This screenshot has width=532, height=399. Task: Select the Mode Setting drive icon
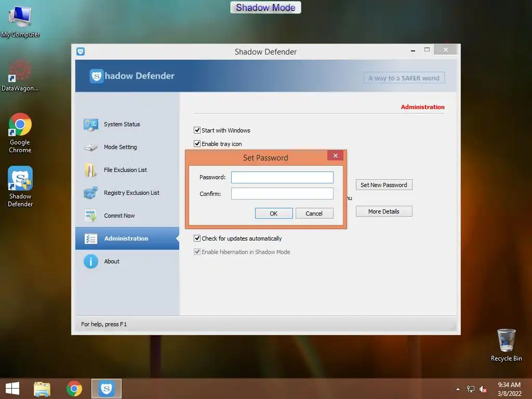click(90, 147)
